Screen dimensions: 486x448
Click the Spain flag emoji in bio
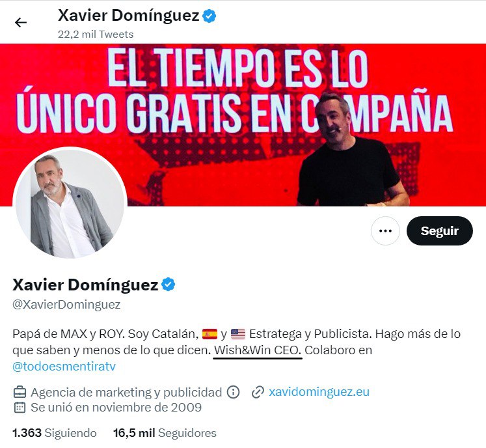click(210, 334)
